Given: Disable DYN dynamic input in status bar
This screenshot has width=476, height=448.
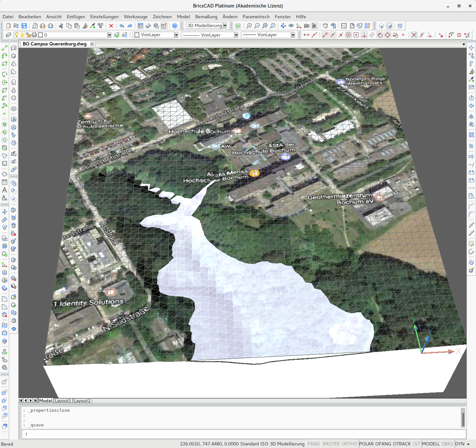Looking at the screenshot, I should [x=460, y=444].
